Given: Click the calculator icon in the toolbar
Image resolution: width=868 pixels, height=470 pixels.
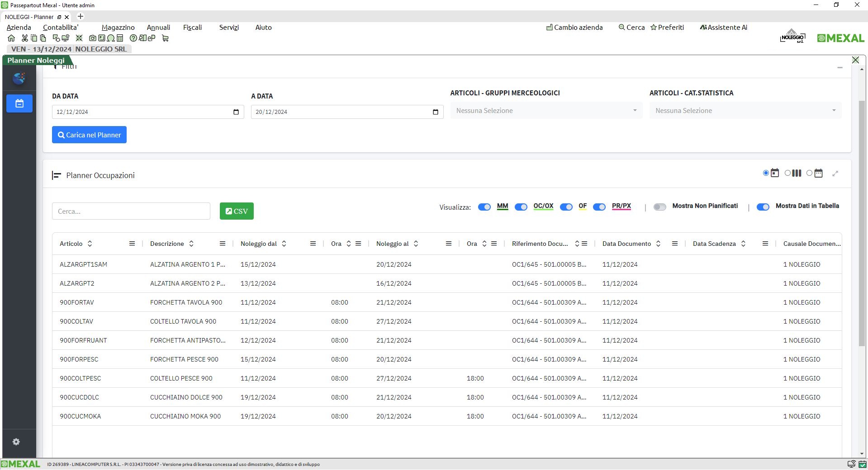Looking at the screenshot, I should tap(120, 38).
